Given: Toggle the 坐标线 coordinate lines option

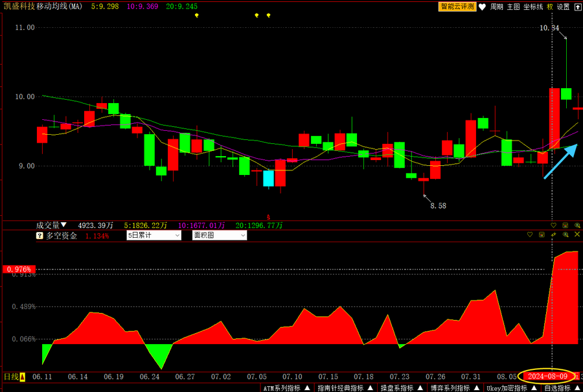Looking at the screenshot, I should coord(533,6).
